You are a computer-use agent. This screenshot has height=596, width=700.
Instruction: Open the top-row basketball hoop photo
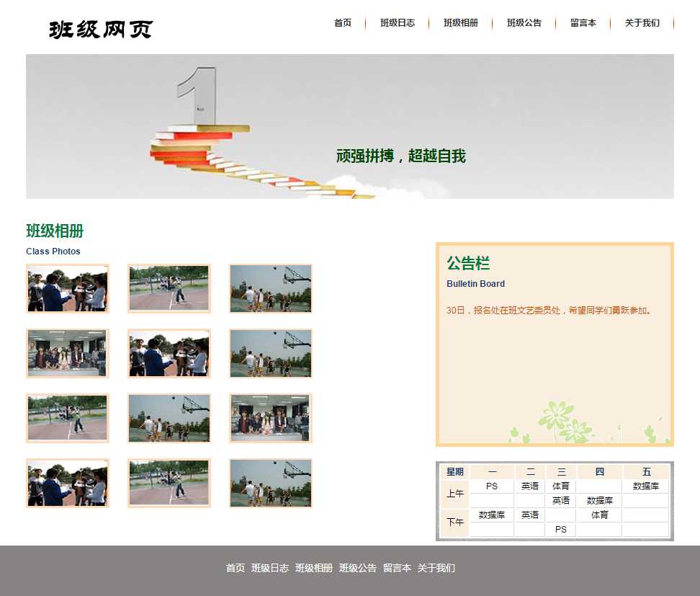coord(271,288)
